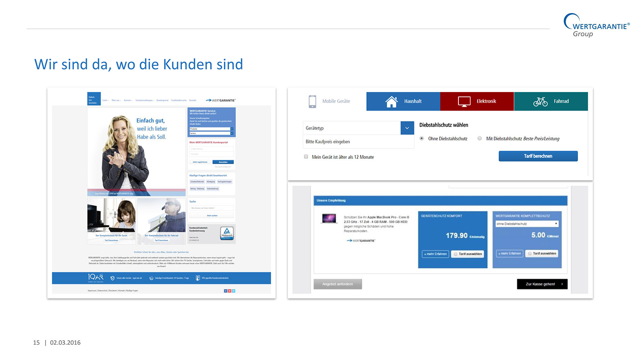Image resolution: width=644 pixels, height=362 pixels.
Task: Click 'Zur Kasse gehen!' button
Action: (542, 284)
